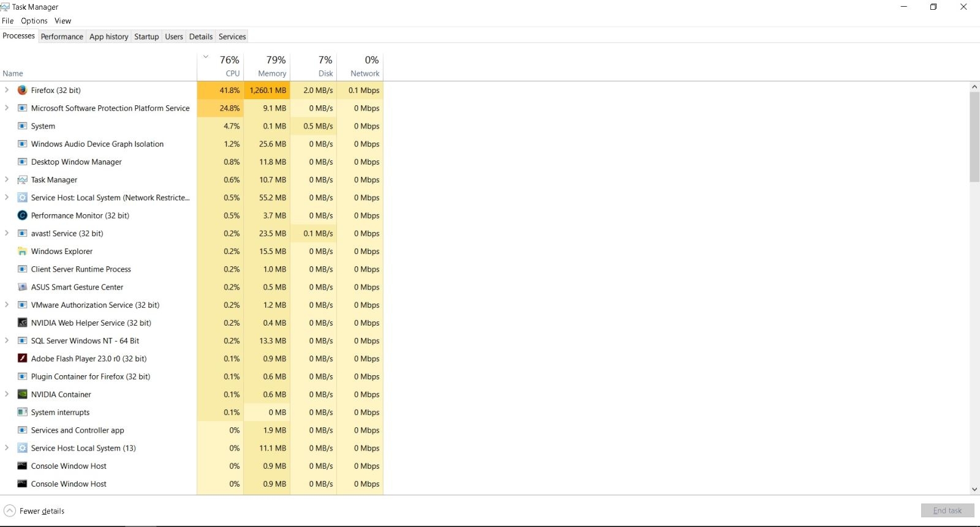Screen dimensions: 980x527
Task: Click the System interrupts icon
Action: pos(23,412)
